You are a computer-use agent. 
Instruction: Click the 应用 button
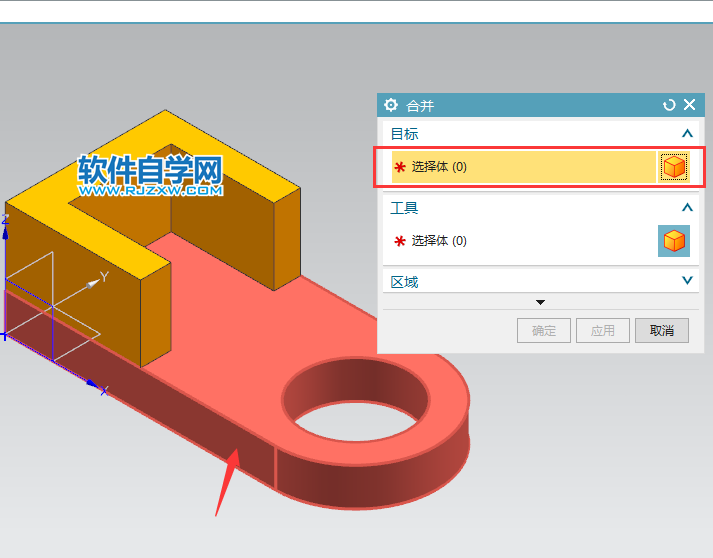pos(603,331)
